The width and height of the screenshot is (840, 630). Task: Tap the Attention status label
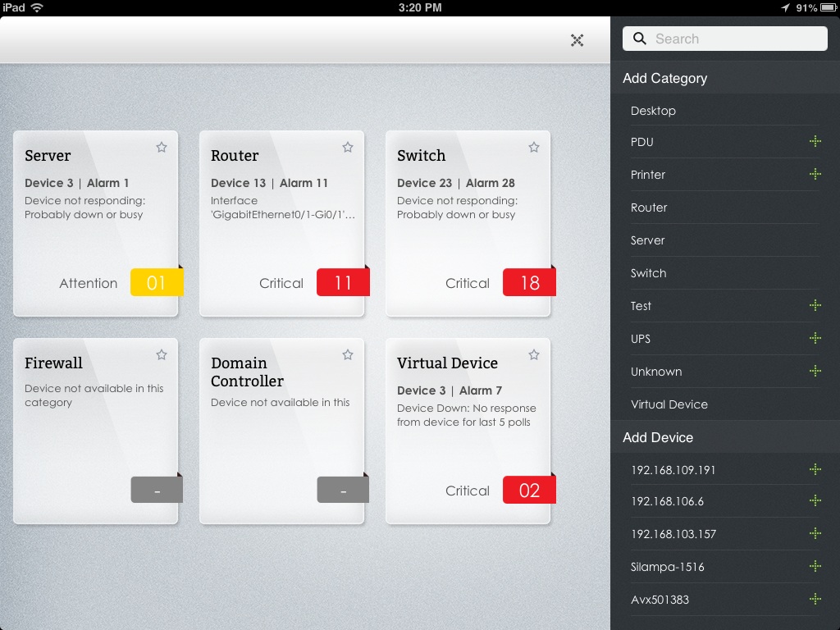(89, 283)
